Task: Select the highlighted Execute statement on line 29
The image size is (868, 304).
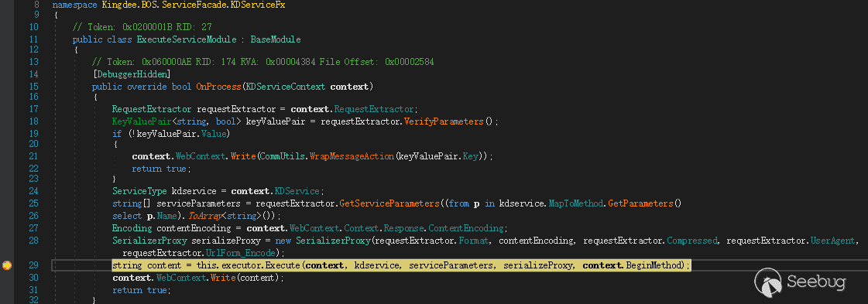Action: click(x=401, y=266)
